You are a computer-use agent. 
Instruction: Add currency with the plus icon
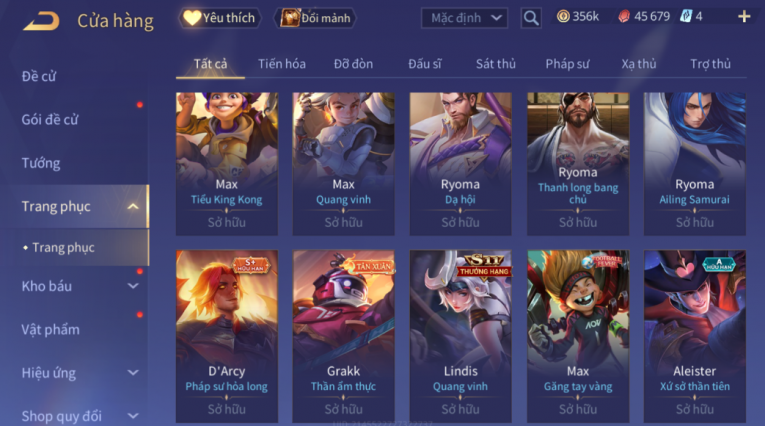coord(744,17)
